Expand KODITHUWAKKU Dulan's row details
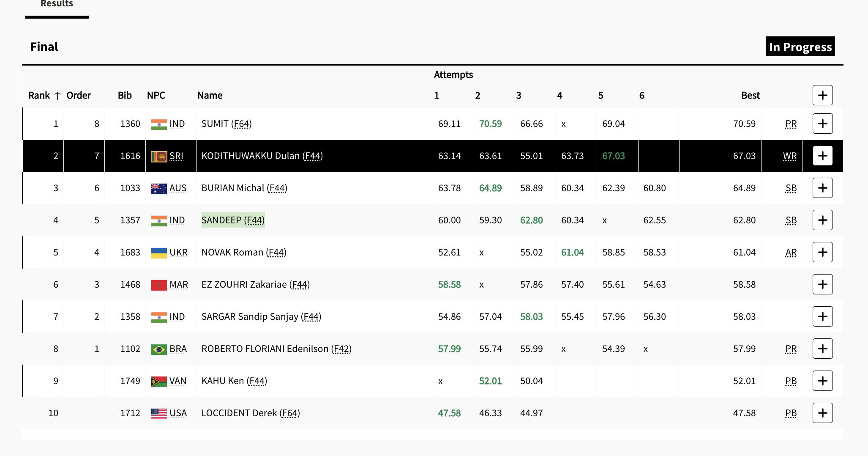Viewport: 868px width, 456px height. coord(822,156)
